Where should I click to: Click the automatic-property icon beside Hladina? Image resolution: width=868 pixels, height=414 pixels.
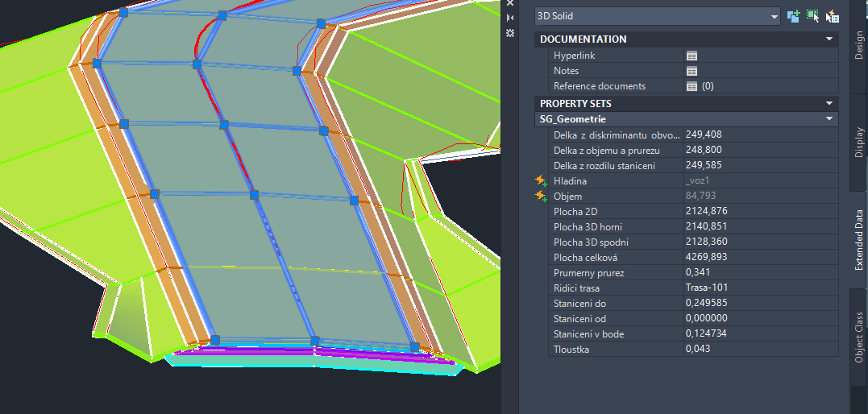[x=541, y=181]
